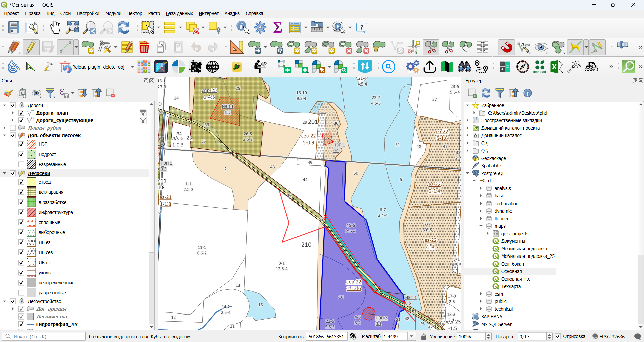The image size is (644, 342).
Task: Click the Delete Selected trash icon
Action: point(144,47)
